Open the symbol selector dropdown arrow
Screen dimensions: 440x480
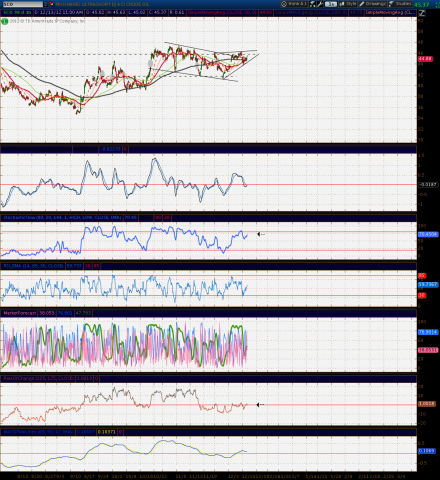(x=46, y=4)
